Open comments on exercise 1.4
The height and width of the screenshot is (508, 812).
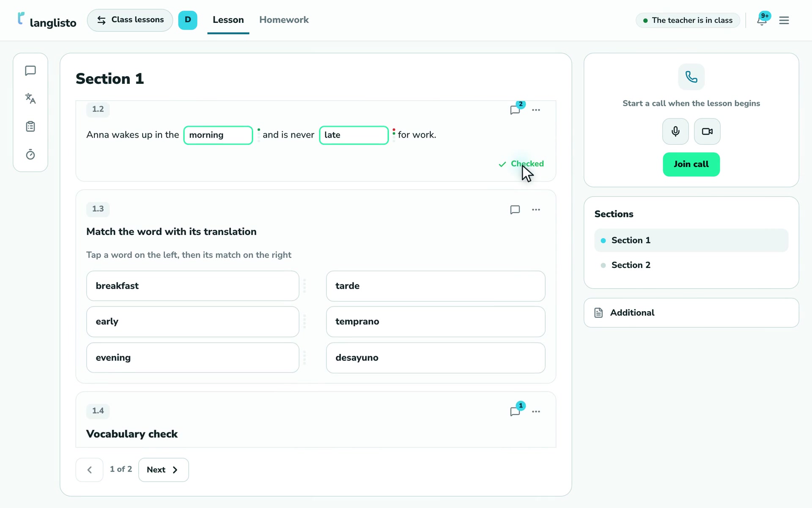515,411
